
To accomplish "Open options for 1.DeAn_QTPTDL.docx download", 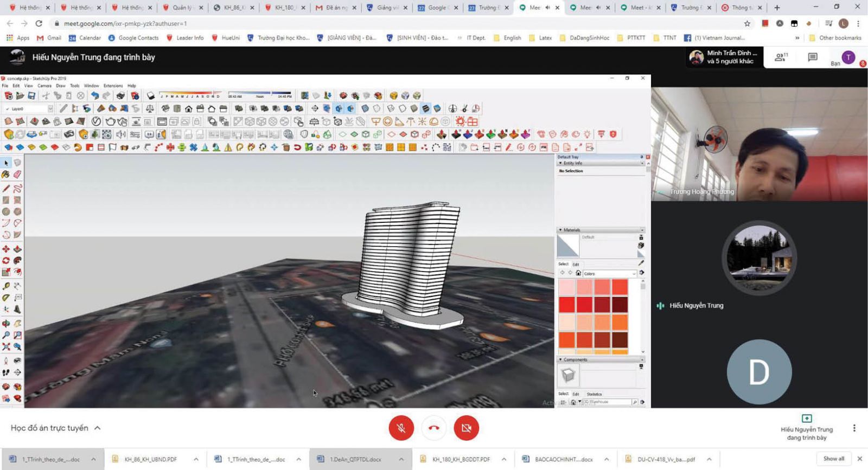I will click(x=401, y=459).
